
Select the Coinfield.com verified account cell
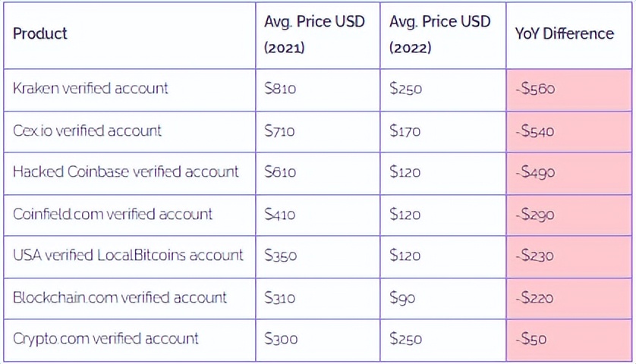(x=112, y=214)
